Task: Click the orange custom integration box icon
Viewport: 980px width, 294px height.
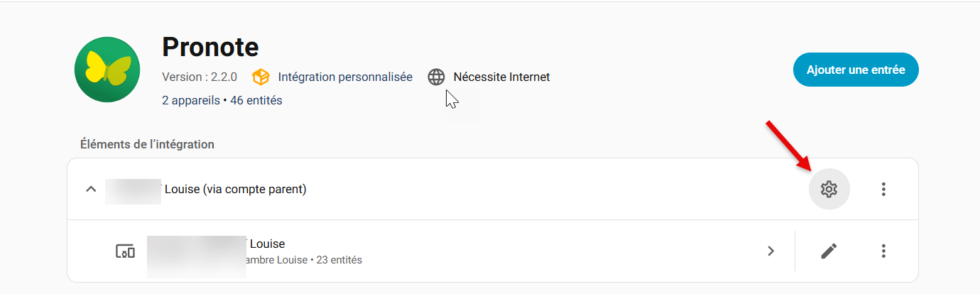Action: [261, 77]
